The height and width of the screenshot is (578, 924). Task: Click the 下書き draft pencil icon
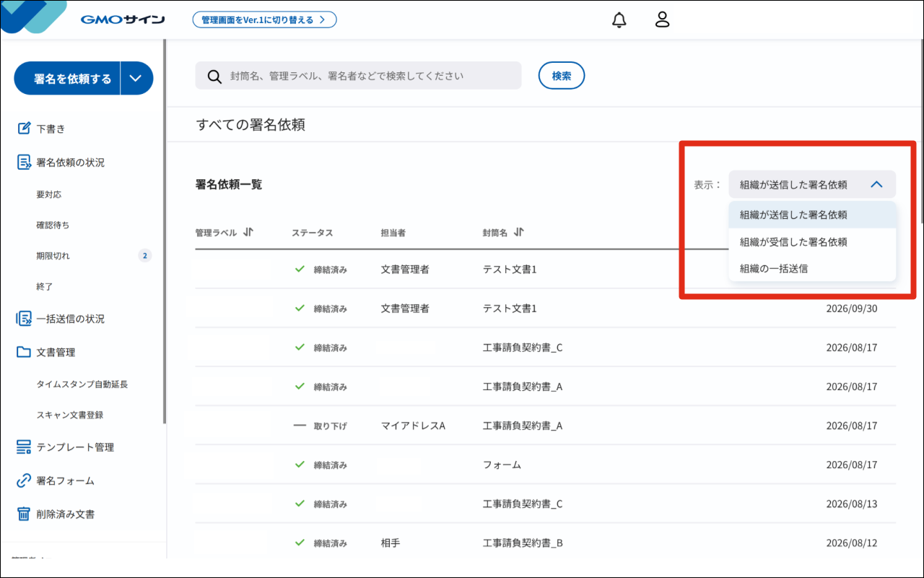(x=24, y=129)
